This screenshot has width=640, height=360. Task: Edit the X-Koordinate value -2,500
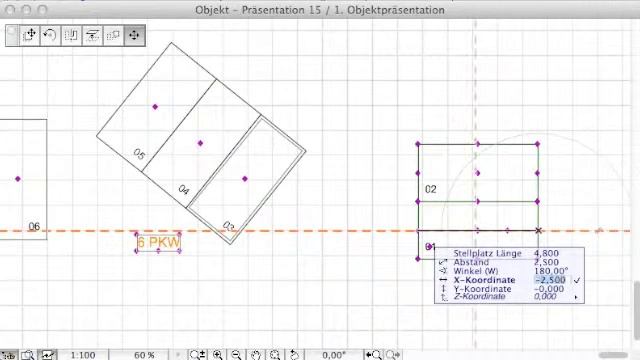click(550, 280)
